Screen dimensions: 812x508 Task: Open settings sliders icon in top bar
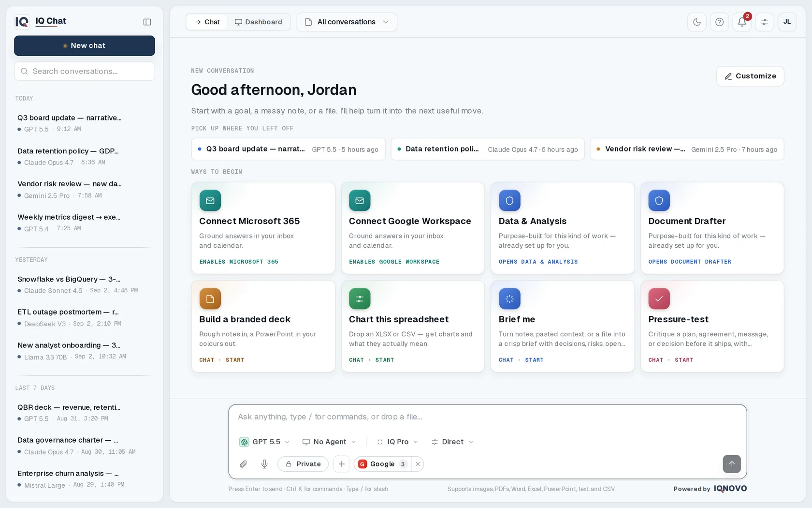[x=765, y=22]
